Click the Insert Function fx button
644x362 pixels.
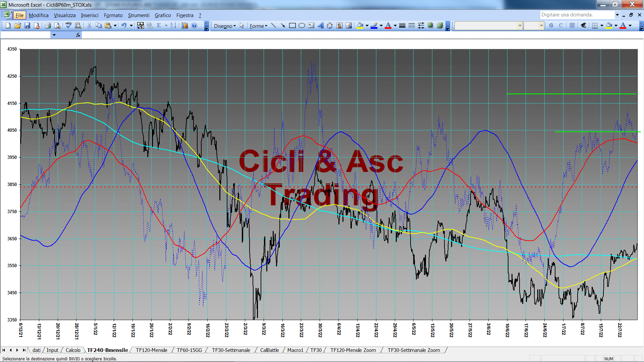(78, 35)
